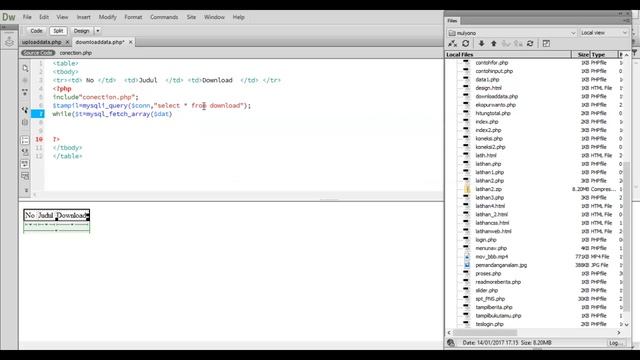Viewport: 640px width, 360px height.
Task: Close the uploaddata.php tab
Action: click(67, 42)
